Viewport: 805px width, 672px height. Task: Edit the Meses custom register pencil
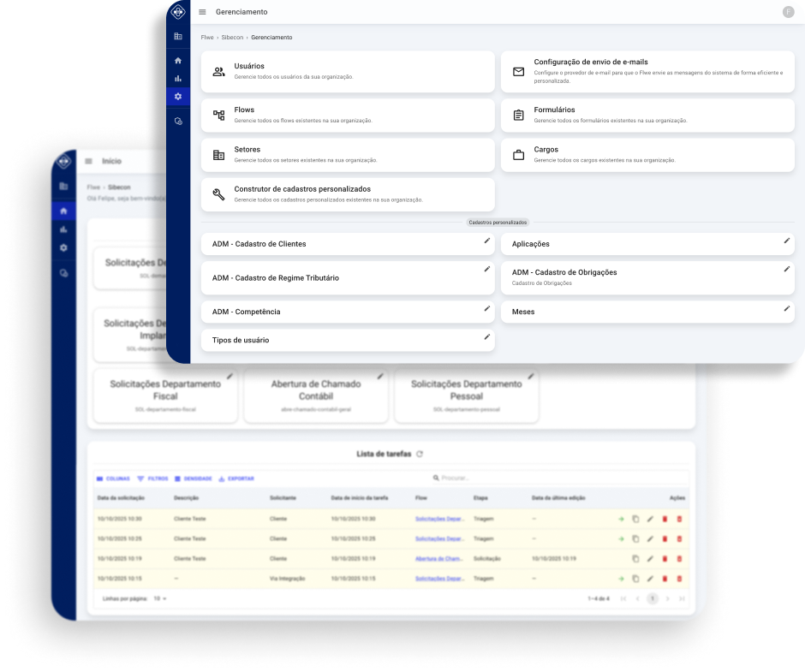[x=787, y=308]
